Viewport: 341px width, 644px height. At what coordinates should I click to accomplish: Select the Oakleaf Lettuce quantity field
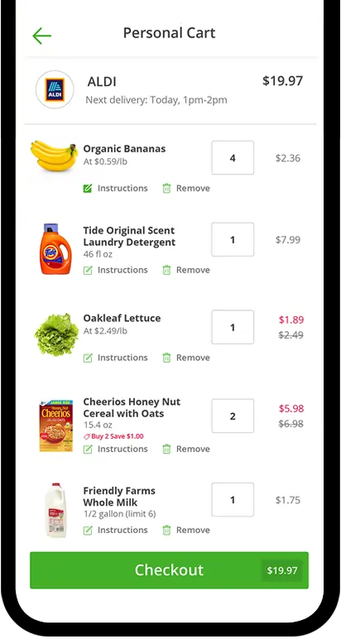point(233,327)
